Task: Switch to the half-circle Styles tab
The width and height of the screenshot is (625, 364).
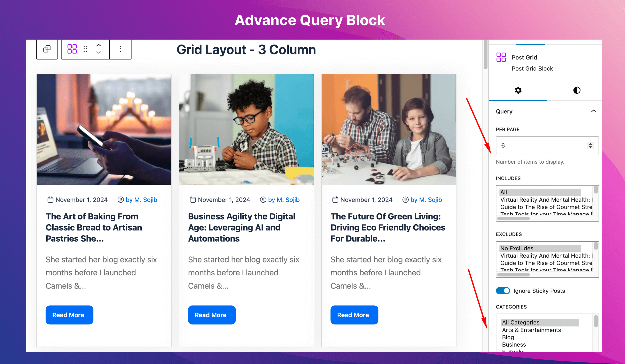Action: (x=577, y=90)
